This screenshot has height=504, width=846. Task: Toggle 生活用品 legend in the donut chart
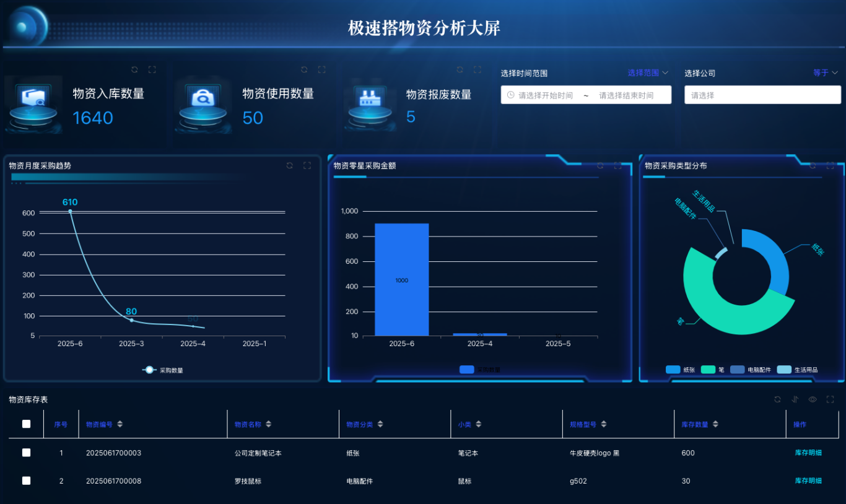(x=798, y=370)
